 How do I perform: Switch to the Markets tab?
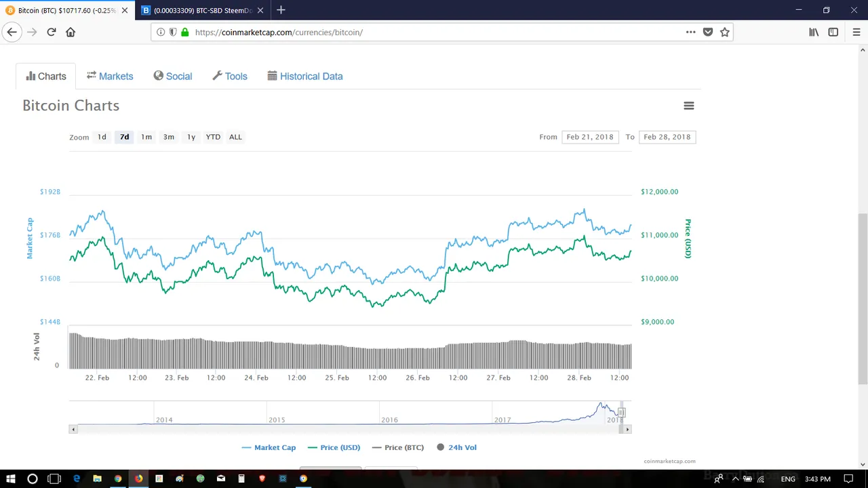pos(110,77)
